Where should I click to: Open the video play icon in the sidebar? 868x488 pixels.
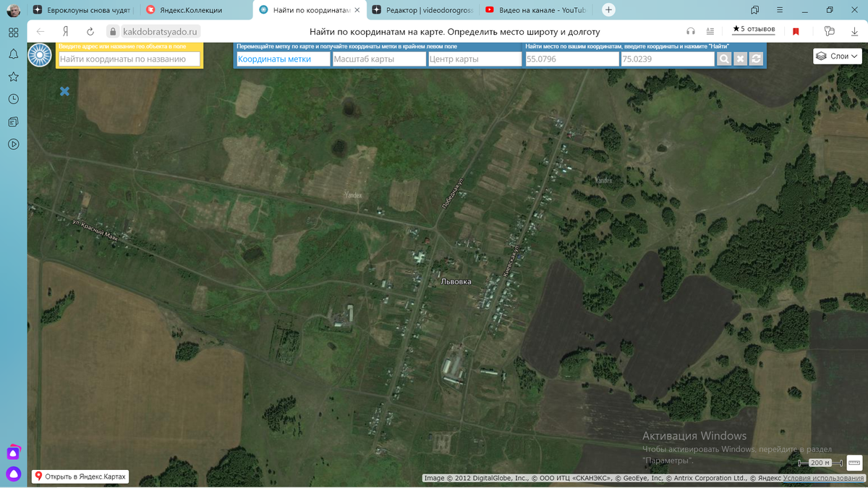tap(13, 144)
